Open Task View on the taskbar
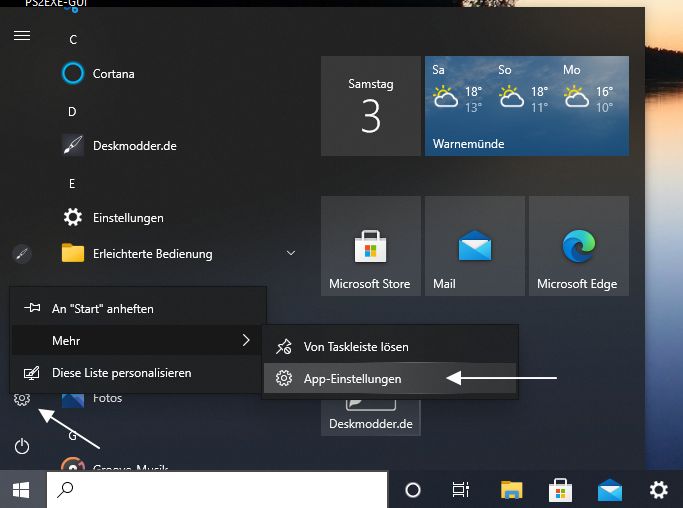This screenshot has width=683, height=508. [461, 490]
